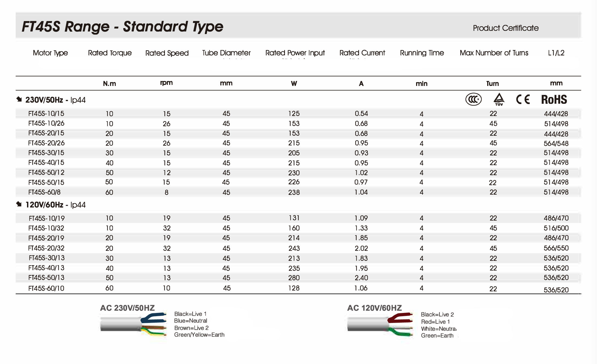Viewport: 597px width, 364px height.
Task: Select the Motor Type column header
Action: coord(50,53)
